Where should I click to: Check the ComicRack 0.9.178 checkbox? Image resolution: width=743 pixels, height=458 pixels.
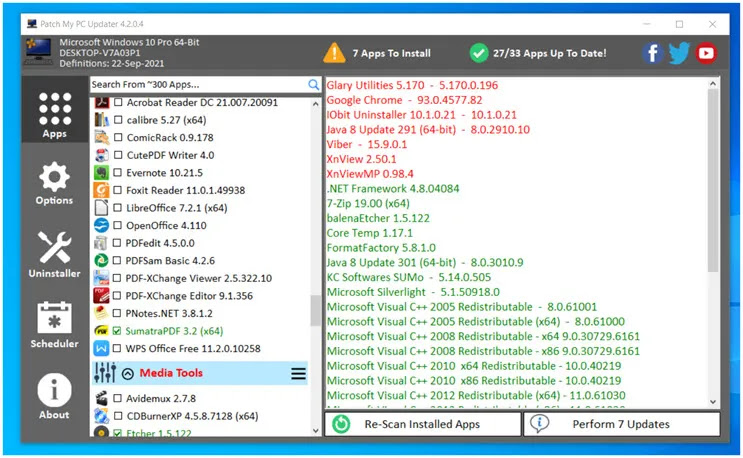[x=118, y=137]
